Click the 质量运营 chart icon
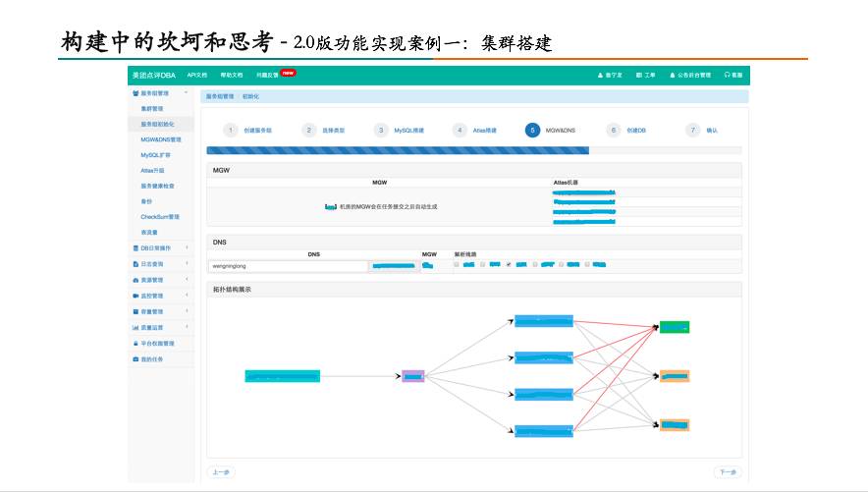 (136, 328)
